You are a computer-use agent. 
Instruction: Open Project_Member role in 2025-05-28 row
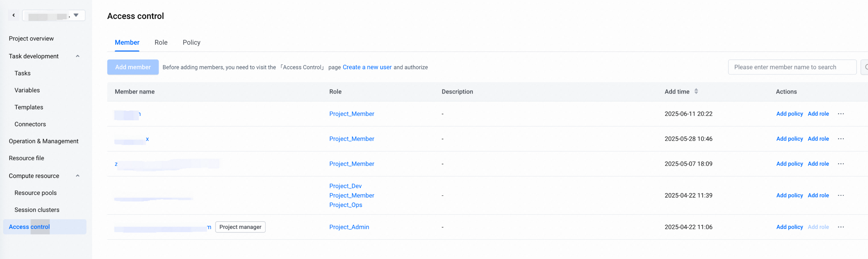coord(352,139)
